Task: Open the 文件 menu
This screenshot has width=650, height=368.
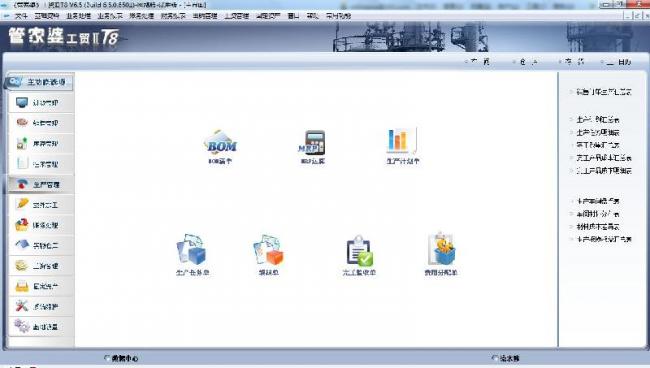Action: click(21, 16)
